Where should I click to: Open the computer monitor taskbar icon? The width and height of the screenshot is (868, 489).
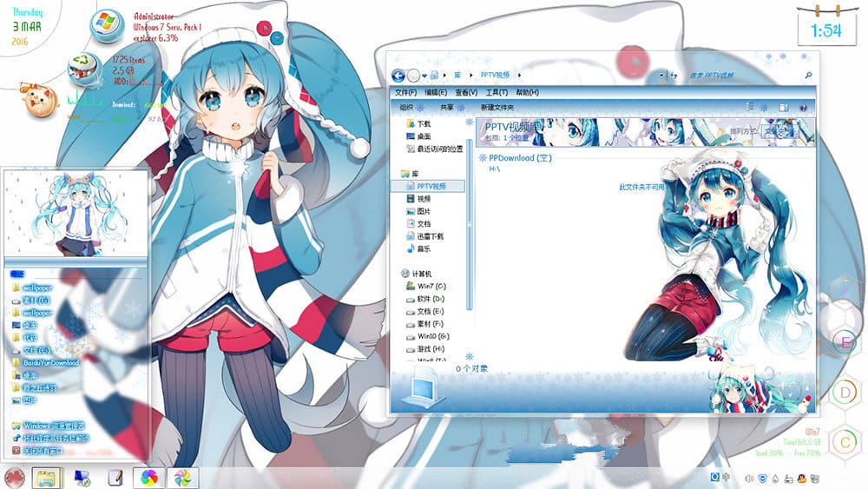tap(82, 478)
